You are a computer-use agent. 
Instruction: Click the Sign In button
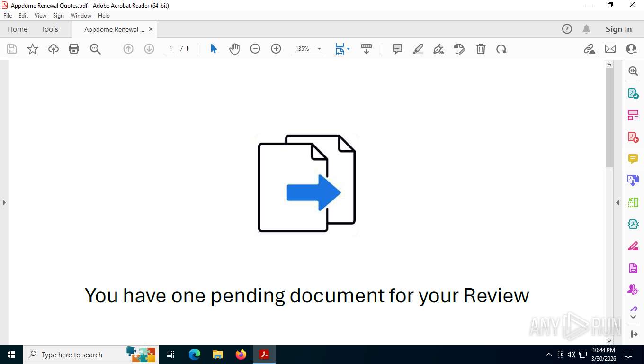click(618, 29)
